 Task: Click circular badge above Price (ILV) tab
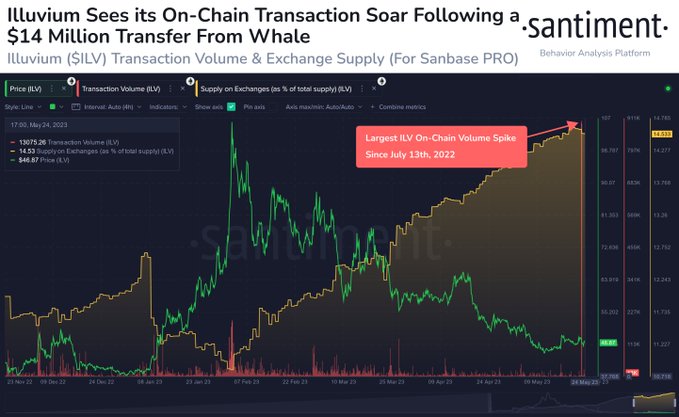click(x=70, y=79)
